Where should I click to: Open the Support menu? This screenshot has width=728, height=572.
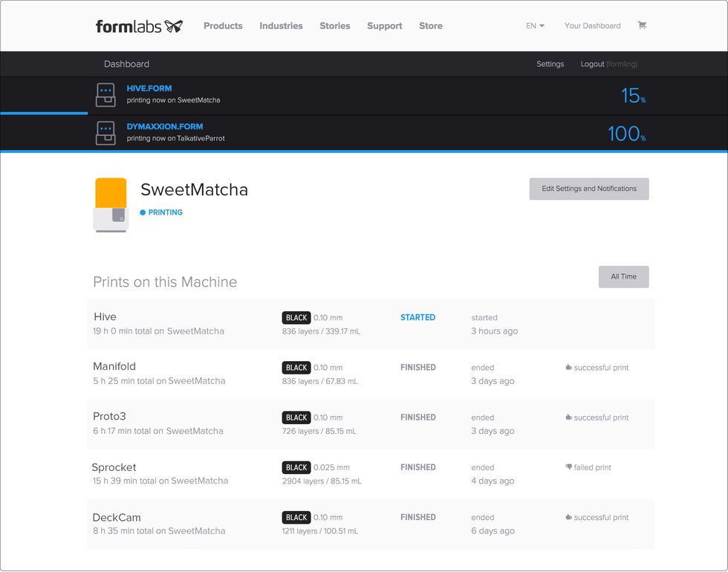click(x=384, y=26)
